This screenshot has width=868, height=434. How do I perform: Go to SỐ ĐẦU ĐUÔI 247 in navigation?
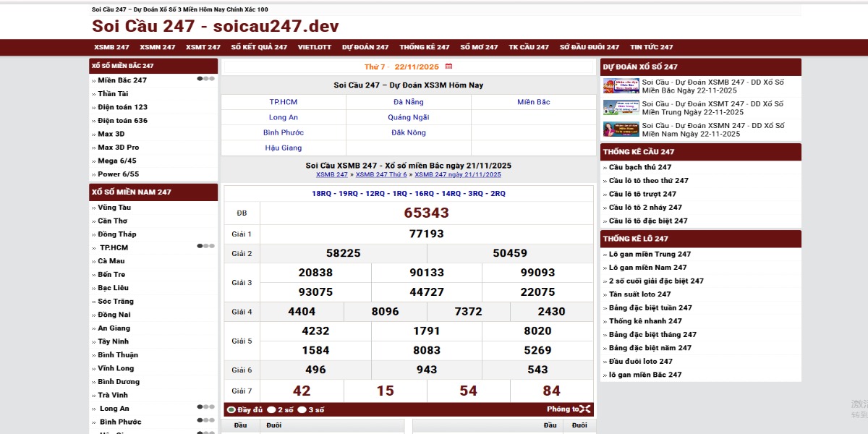(589, 47)
